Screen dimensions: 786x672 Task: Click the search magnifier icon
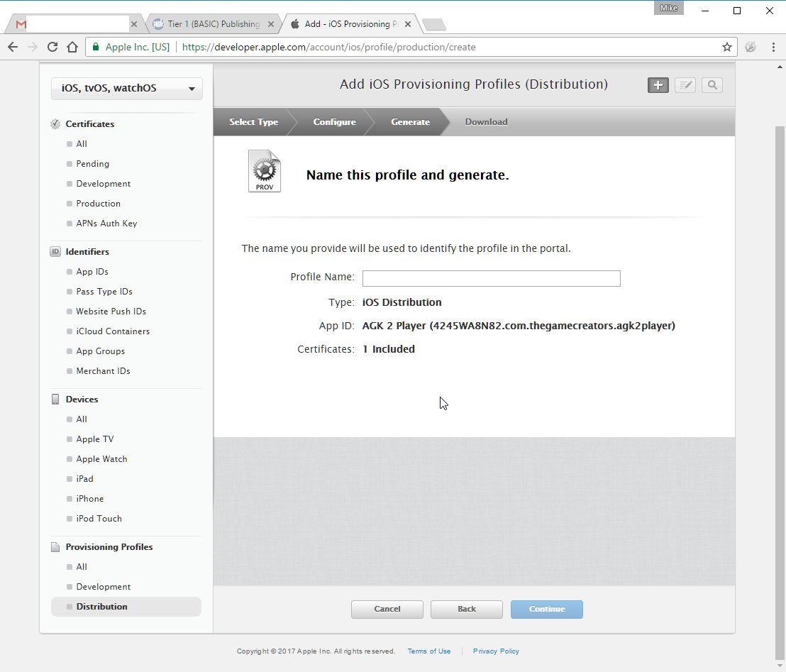tap(712, 85)
